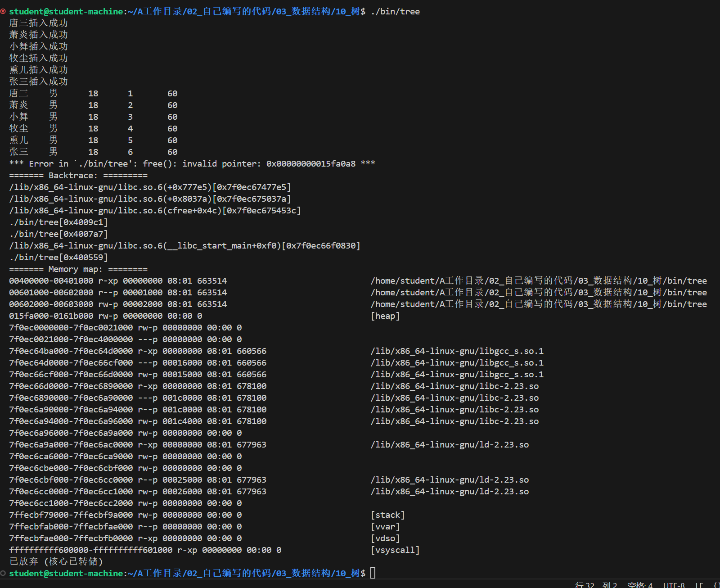The image size is (720, 588).
Task: Click the 7f0ec6890000-7f0ec6a90000 mapping
Action: pyautogui.click(x=138, y=398)
